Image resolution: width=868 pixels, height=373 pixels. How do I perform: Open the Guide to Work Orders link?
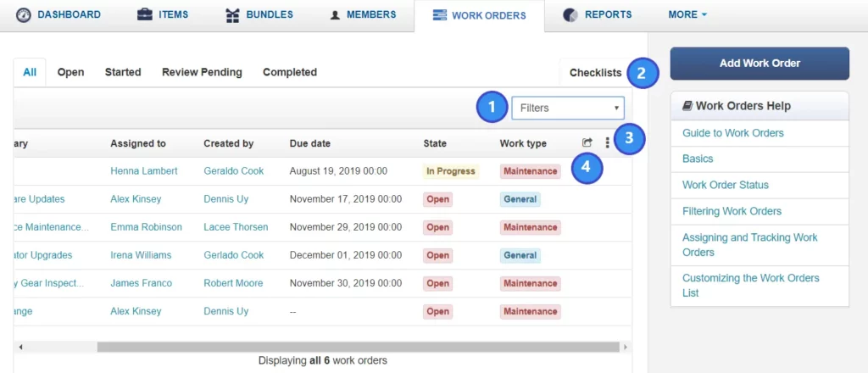tap(733, 133)
